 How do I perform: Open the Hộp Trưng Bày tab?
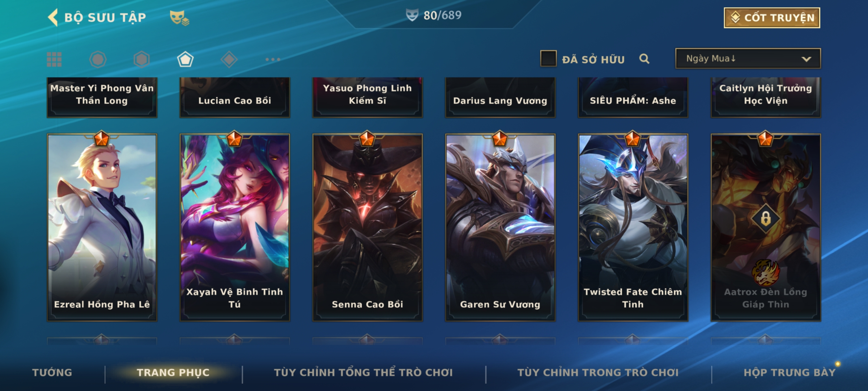click(x=790, y=373)
